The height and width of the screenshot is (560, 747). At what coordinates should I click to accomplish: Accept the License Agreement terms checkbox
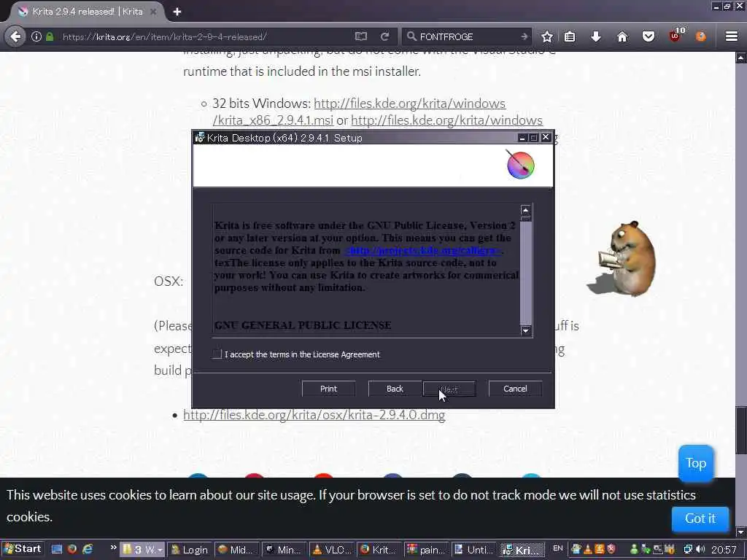pyautogui.click(x=217, y=354)
